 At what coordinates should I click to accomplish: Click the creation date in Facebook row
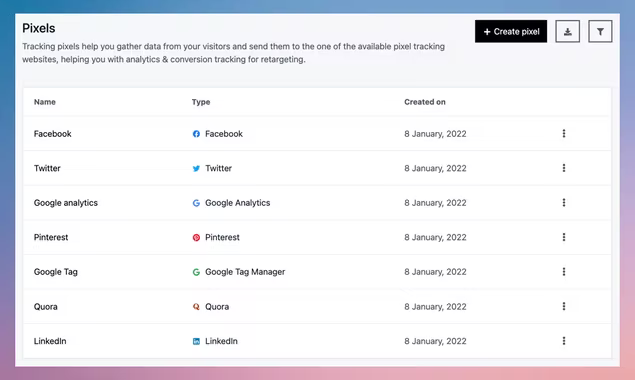point(435,134)
